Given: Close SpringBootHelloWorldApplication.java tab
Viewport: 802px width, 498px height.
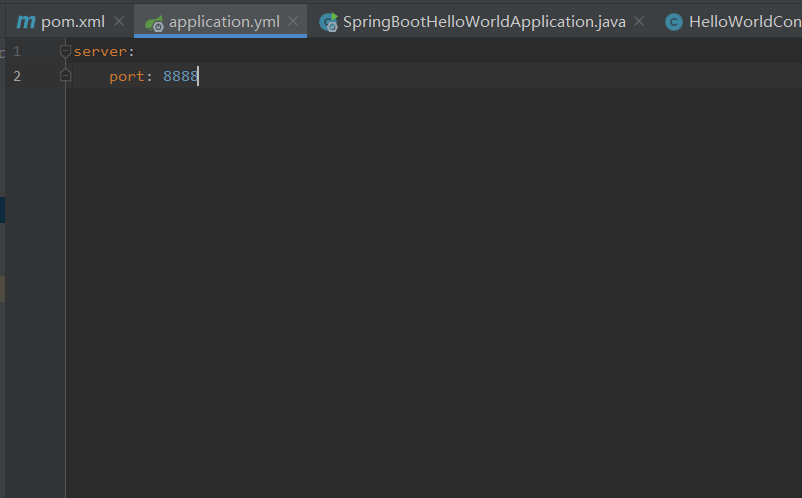Looking at the screenshot, I should (639, 21).
